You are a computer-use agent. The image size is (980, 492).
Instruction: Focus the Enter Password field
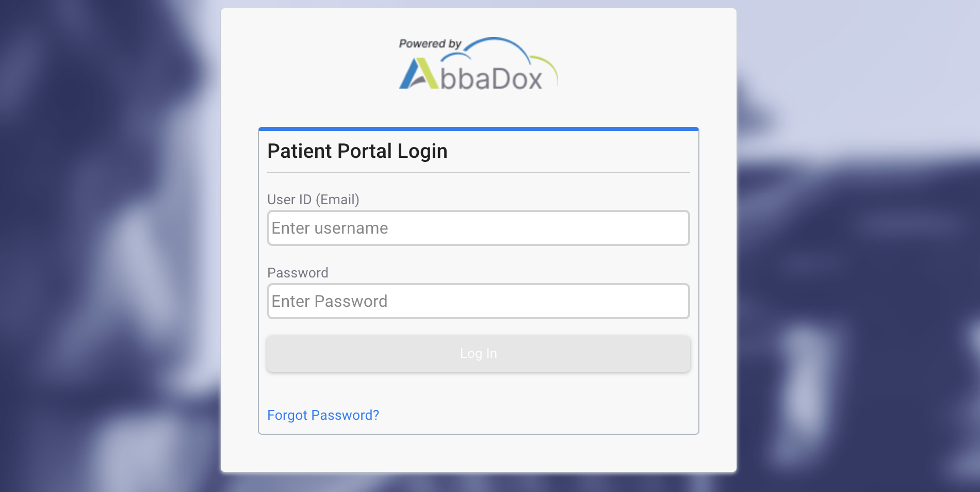coord(478,301)
